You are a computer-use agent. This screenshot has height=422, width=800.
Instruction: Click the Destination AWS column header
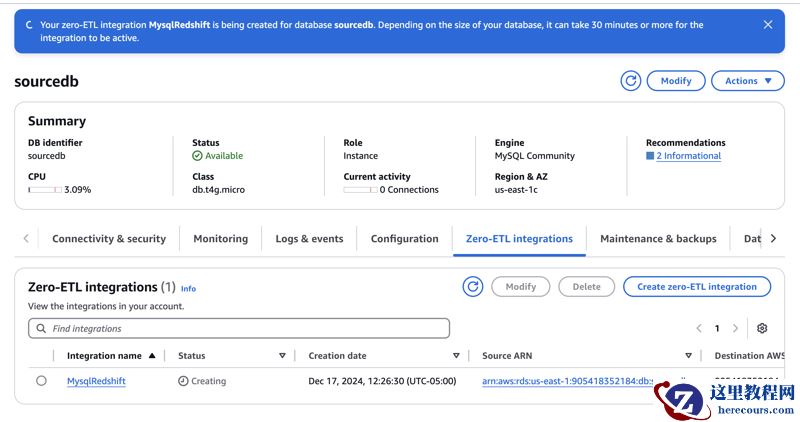tap(749, 356)
